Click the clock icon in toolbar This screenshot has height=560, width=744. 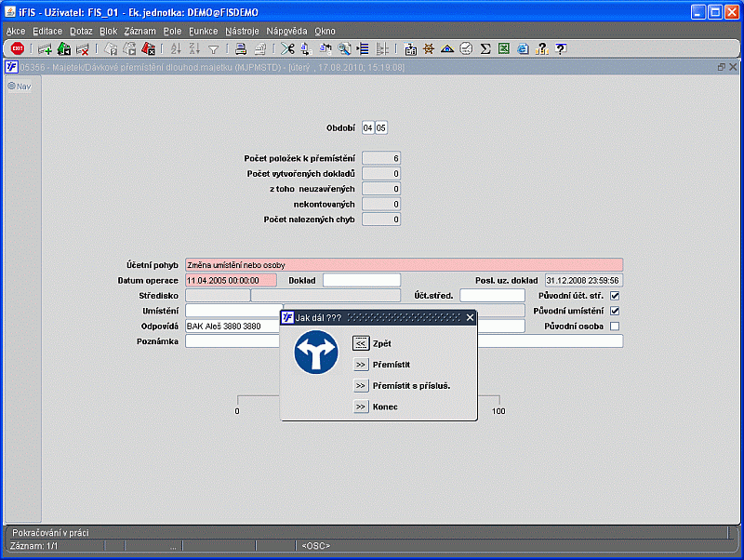pyautogui.click(x=466, y=49)
